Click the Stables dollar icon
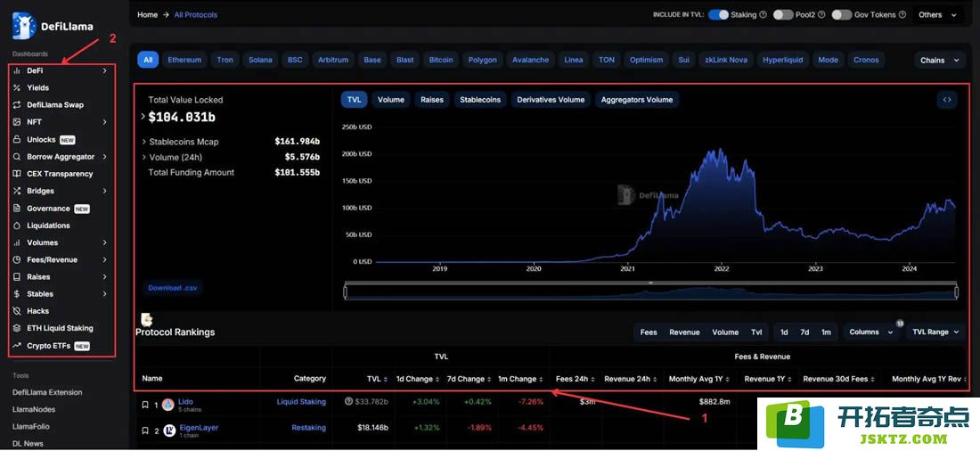Viewport: 980px width, 451px height. pyautogui.click(x=17, y=294)
